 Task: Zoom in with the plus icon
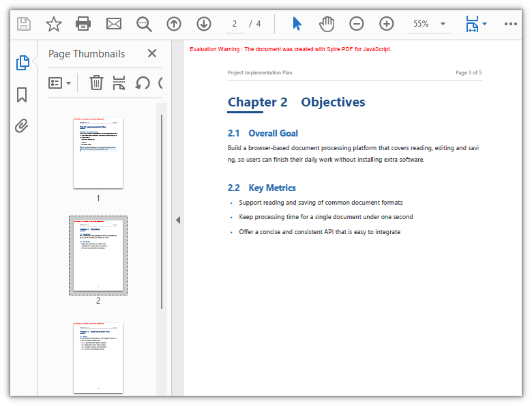point(387,24)
